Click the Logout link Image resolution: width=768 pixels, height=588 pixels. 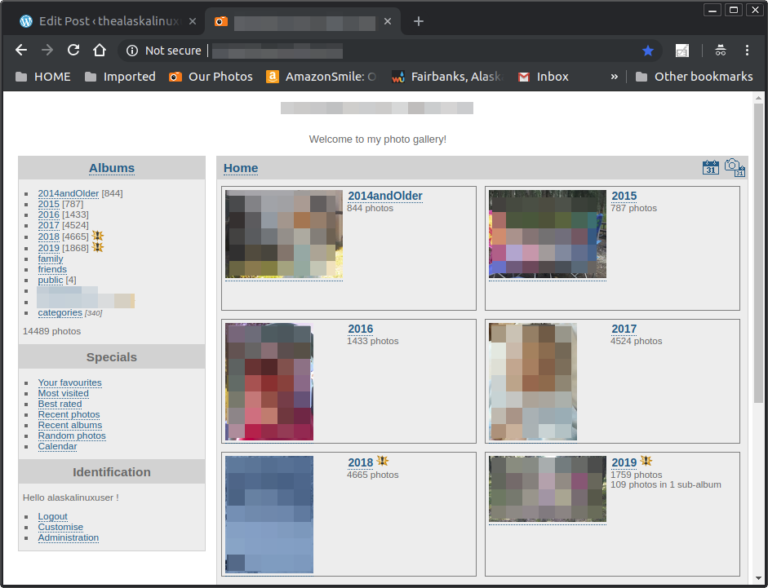[x=53, y=517]
